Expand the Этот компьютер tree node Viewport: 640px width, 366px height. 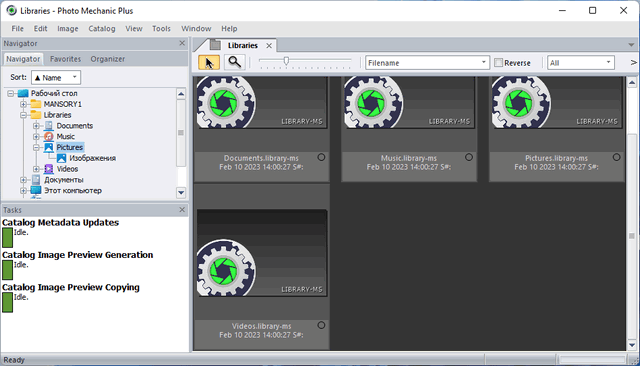pyautogui.click(x=23, y=191)
